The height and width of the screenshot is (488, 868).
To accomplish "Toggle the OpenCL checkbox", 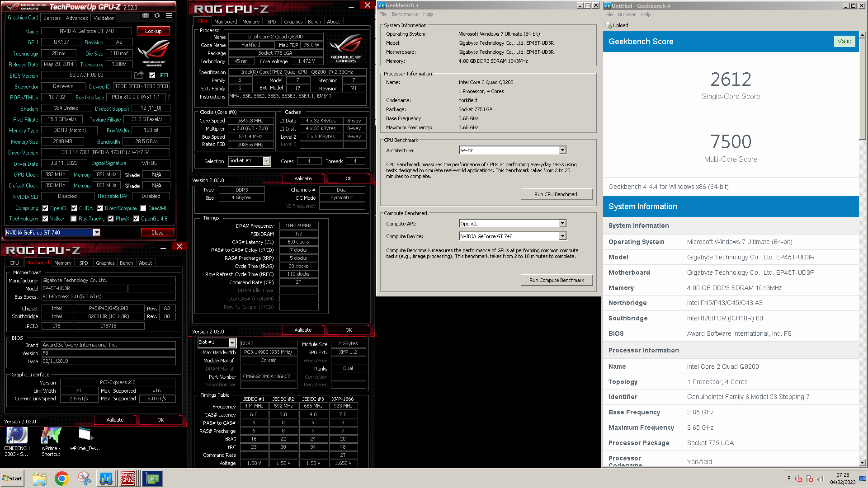I will (x=45, y=208).
